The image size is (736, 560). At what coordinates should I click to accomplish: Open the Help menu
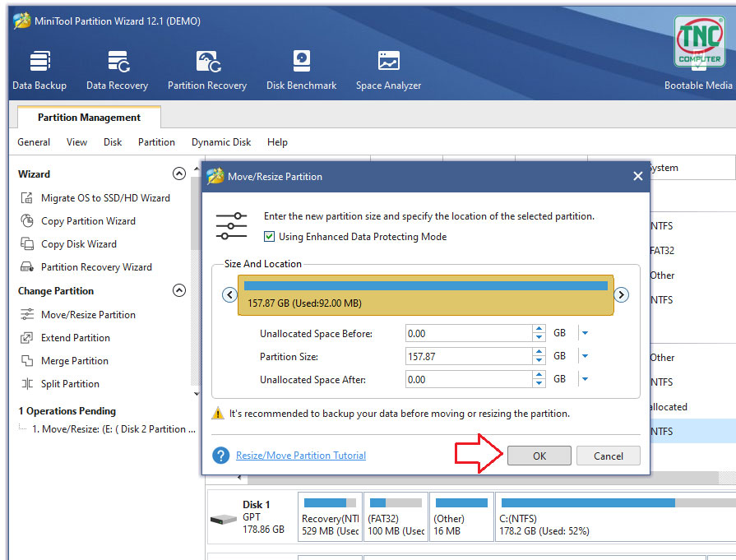[277, 142]
